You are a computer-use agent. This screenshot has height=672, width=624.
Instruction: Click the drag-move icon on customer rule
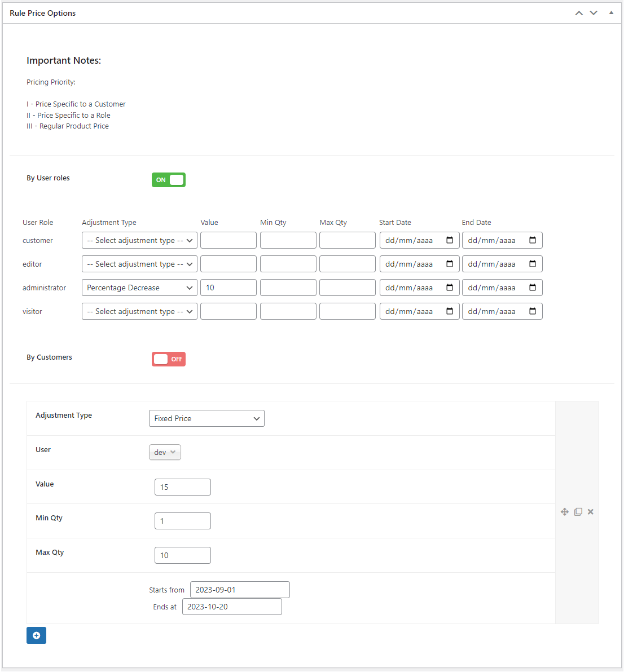click(x=565, y=512)
